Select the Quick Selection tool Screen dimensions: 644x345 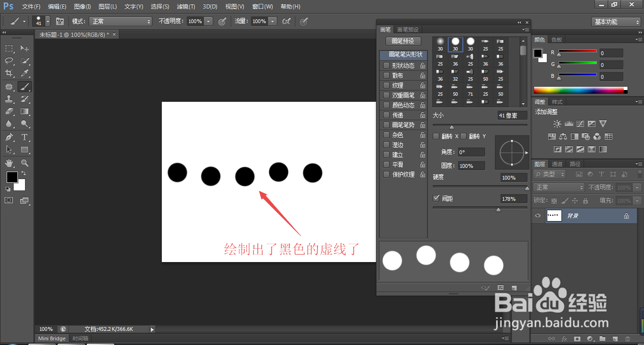pos(25,61)
